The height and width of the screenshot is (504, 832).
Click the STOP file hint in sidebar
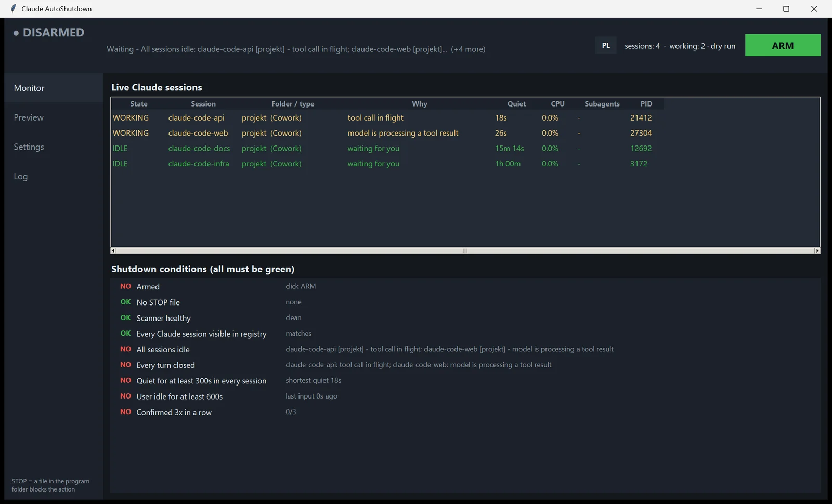(50, 485)
